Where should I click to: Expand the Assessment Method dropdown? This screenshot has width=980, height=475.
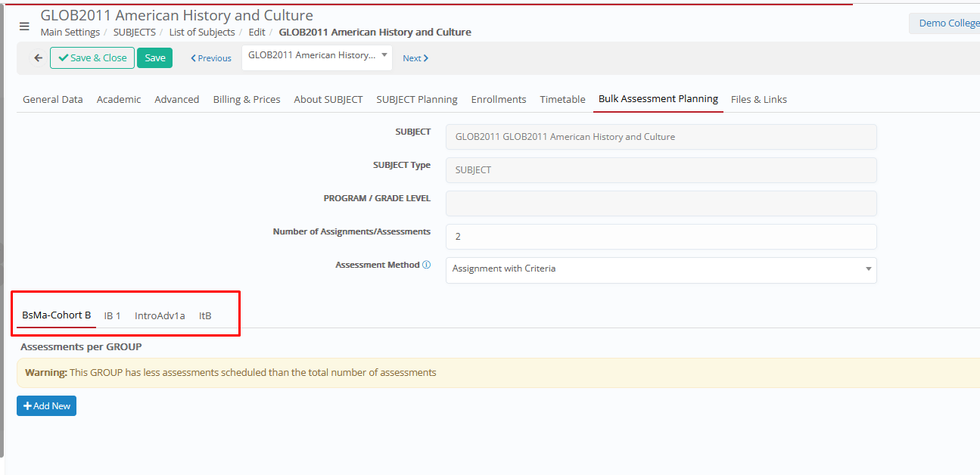(661, 269)
